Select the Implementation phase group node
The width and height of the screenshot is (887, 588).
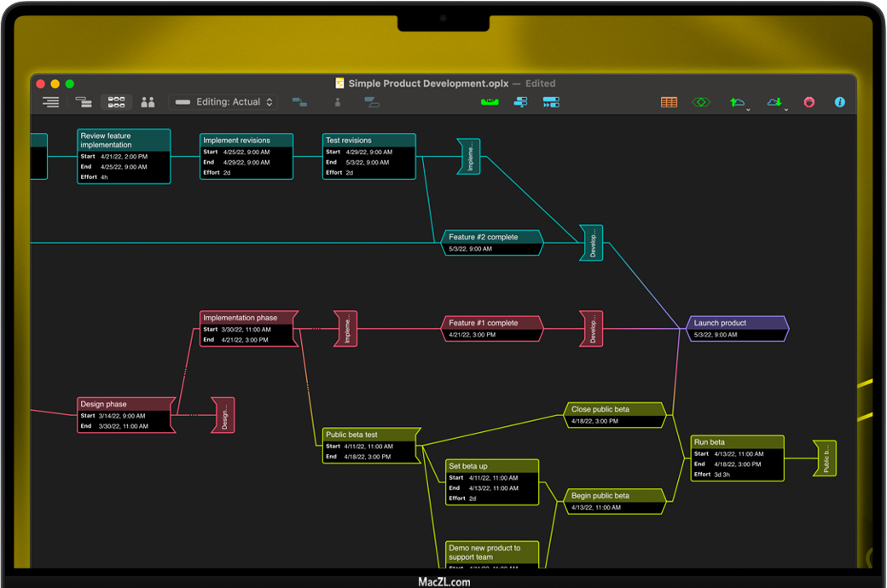[x=247, y=319]
